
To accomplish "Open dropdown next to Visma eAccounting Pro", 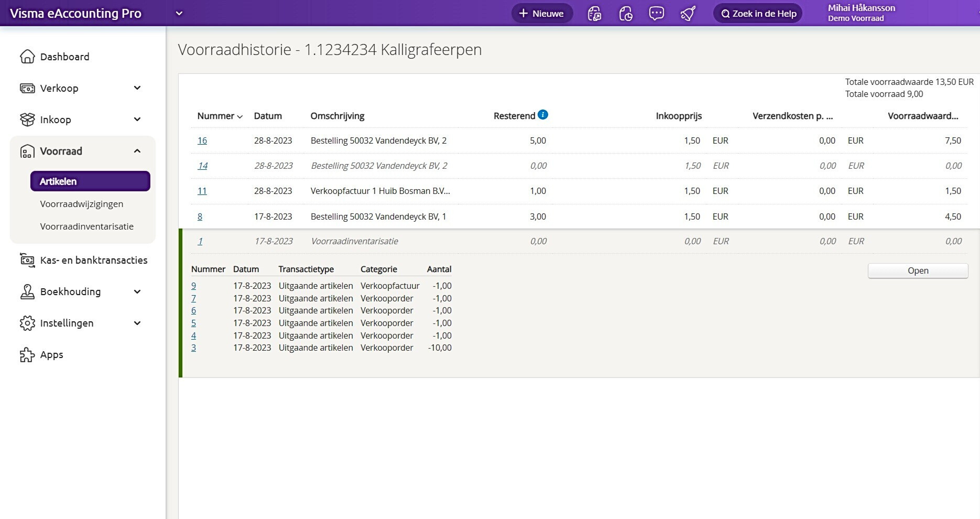I will point(179,14).
